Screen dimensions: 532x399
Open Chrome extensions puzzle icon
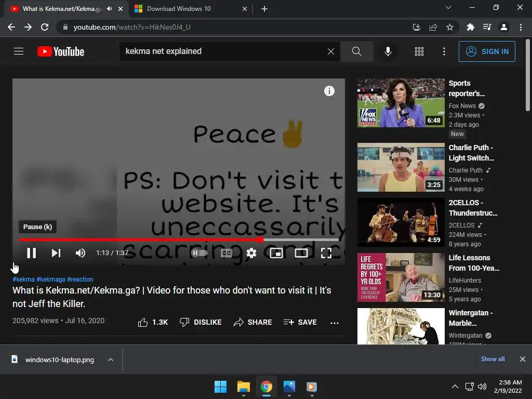coord(470,27)
